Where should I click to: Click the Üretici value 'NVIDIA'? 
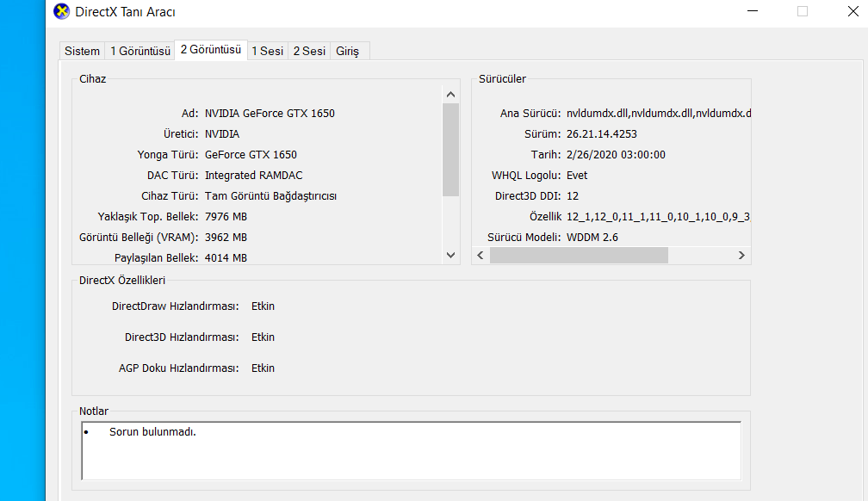click(x=222, y=134)
